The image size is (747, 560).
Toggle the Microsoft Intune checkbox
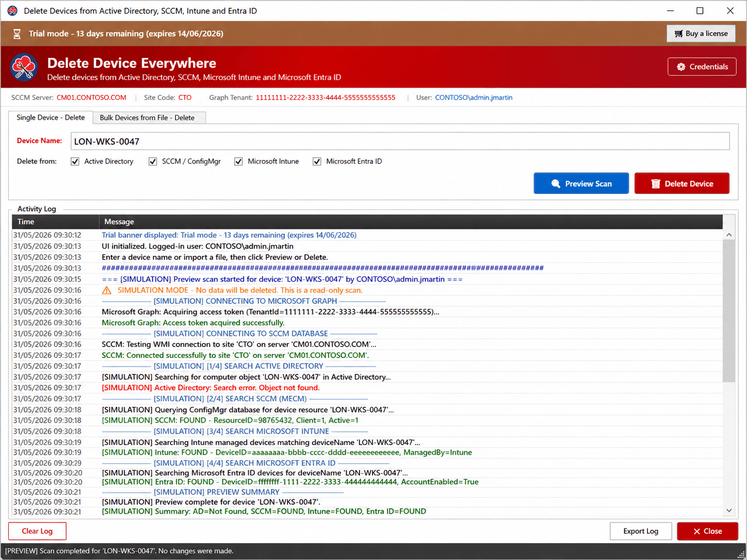pos(238,161)
